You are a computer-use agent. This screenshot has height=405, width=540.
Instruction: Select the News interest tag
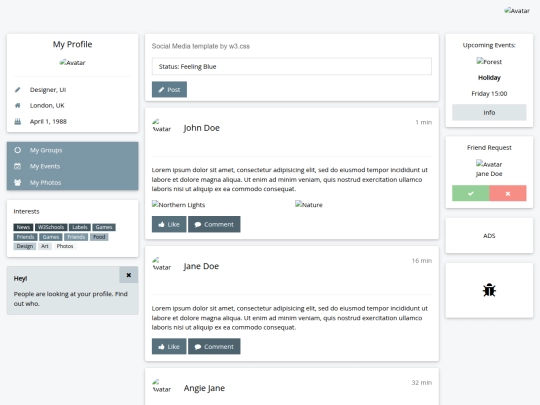23,227
